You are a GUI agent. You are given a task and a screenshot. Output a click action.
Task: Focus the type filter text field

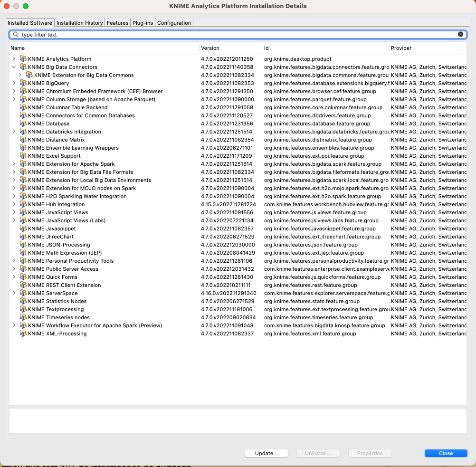(238, 35)
